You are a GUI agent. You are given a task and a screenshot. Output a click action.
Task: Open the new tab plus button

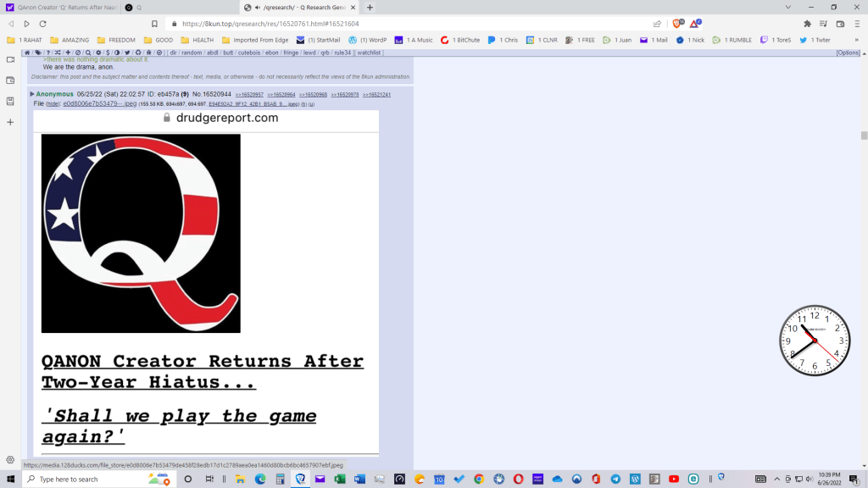tap(370, 7)
